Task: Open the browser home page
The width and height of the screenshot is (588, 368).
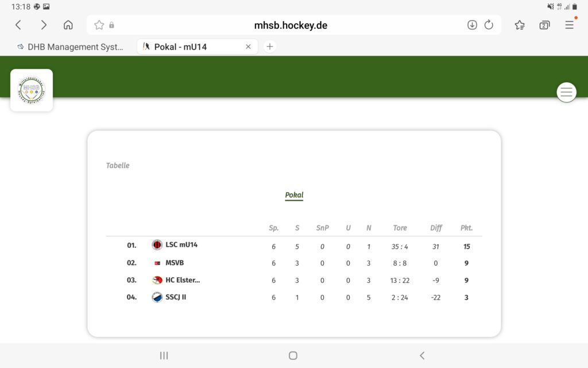Action: coord(68,25)
